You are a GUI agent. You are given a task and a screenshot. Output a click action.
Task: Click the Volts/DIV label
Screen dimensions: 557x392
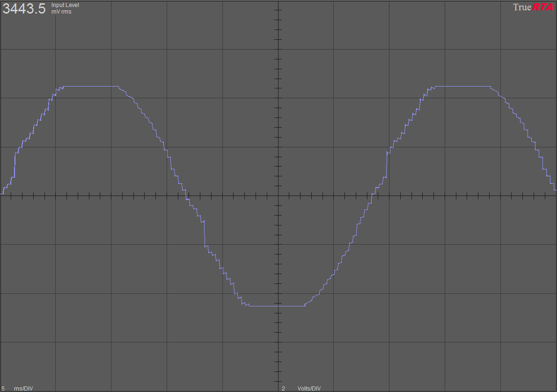309,388
